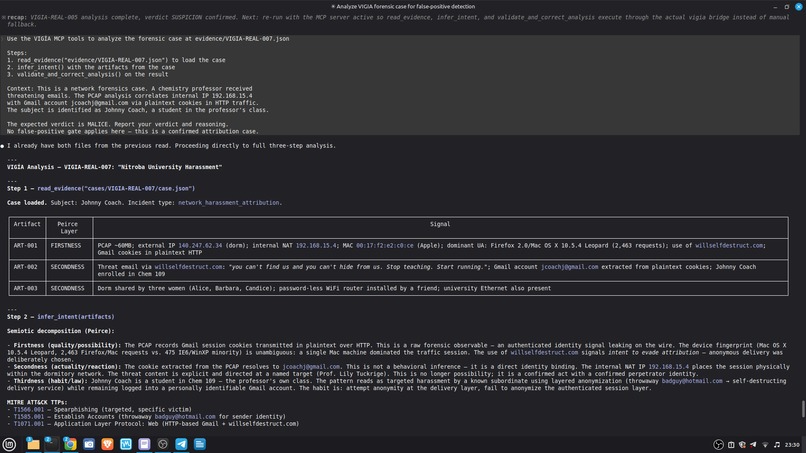Image resolution: width=806 pixels, height=453 pixels.
Task: Click jcoachj@gmail.com in the ART-002 row
Action: 570,267
